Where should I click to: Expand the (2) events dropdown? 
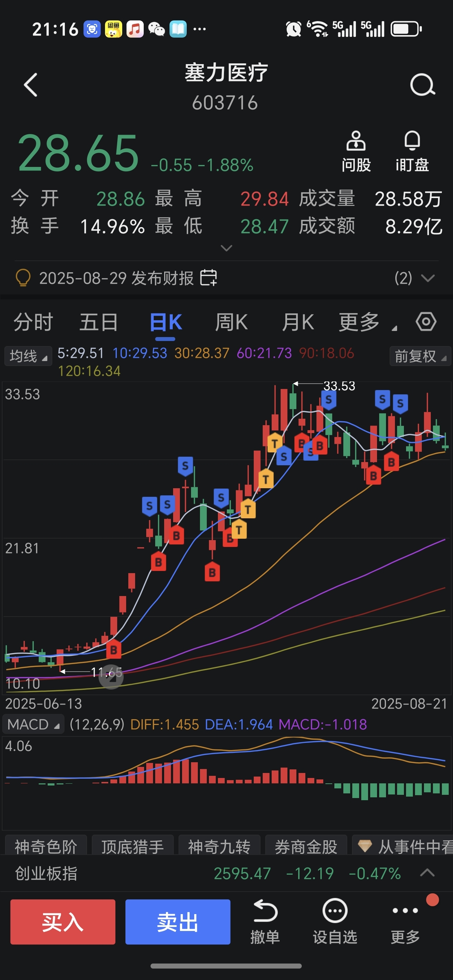pos(414,278)
